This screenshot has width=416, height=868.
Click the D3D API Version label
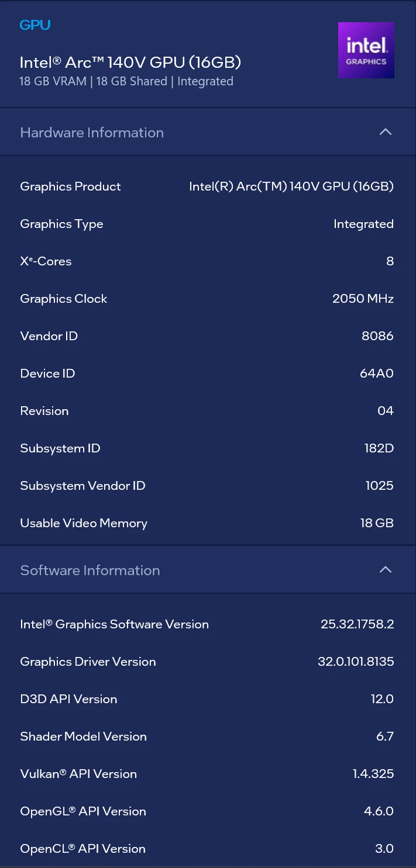(68, 699)
